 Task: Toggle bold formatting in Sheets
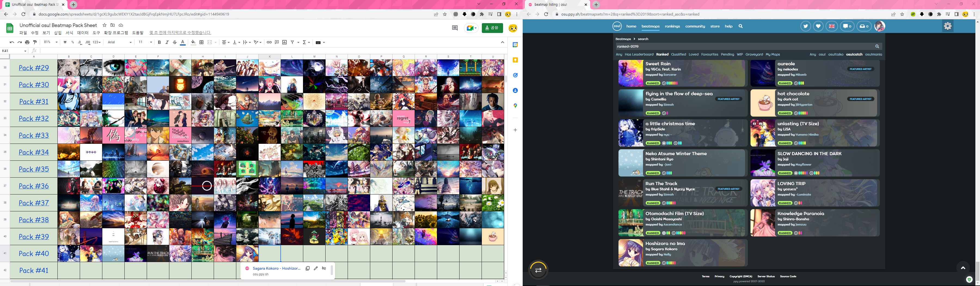coord(159,42)
